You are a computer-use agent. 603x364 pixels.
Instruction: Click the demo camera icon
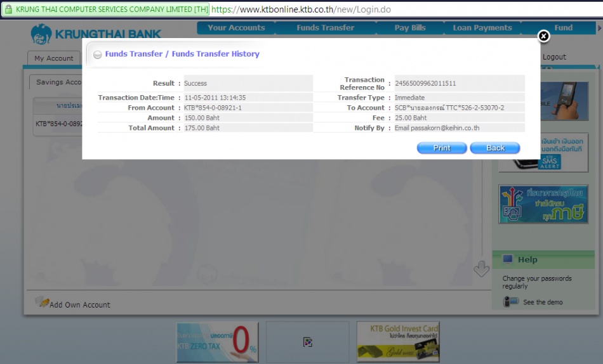511,302
